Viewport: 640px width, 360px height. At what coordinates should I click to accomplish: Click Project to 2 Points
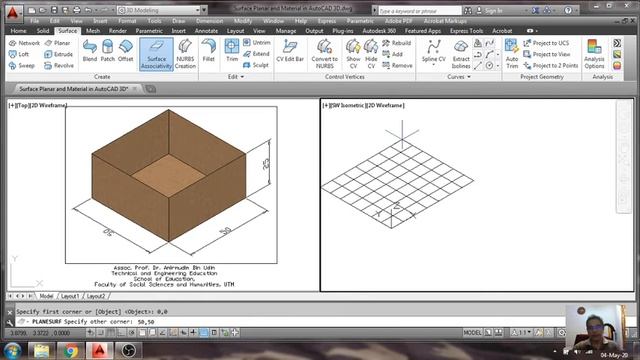[551, 65]
